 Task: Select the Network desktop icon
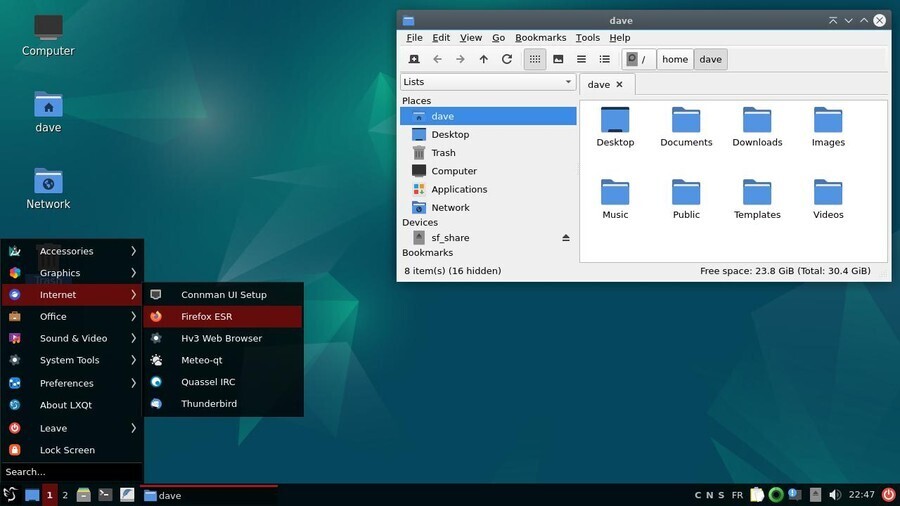coord(48,189)
